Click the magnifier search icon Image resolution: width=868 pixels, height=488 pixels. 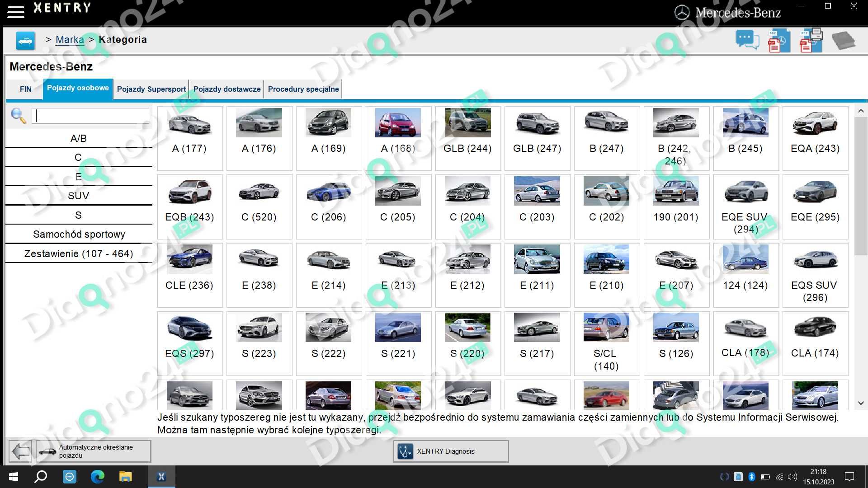click(19, 116)
